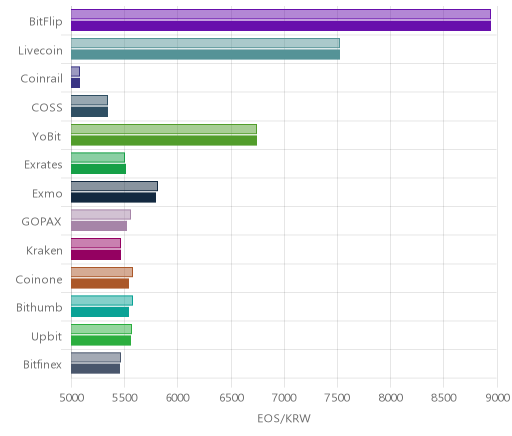Click the teal Bithumb bar
The width and height of the screenshot is (512, 436).
pos(100,312)
